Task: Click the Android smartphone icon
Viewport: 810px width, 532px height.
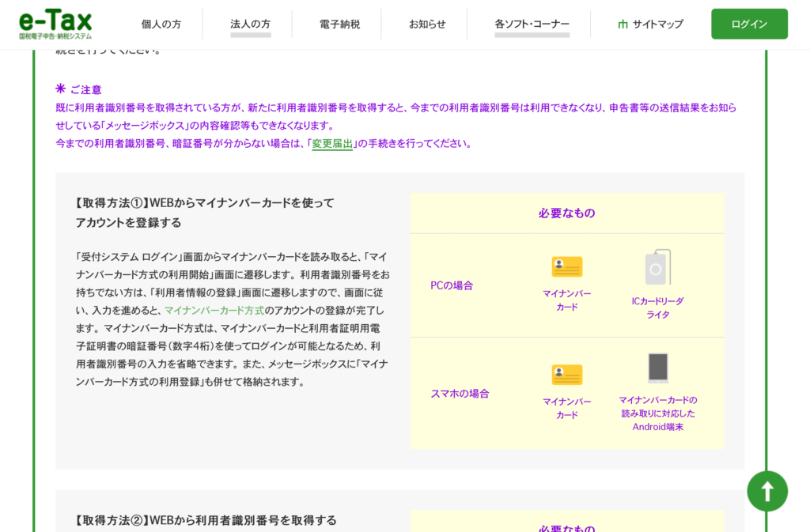Action: pyautogui.click(x=657, y=368)
